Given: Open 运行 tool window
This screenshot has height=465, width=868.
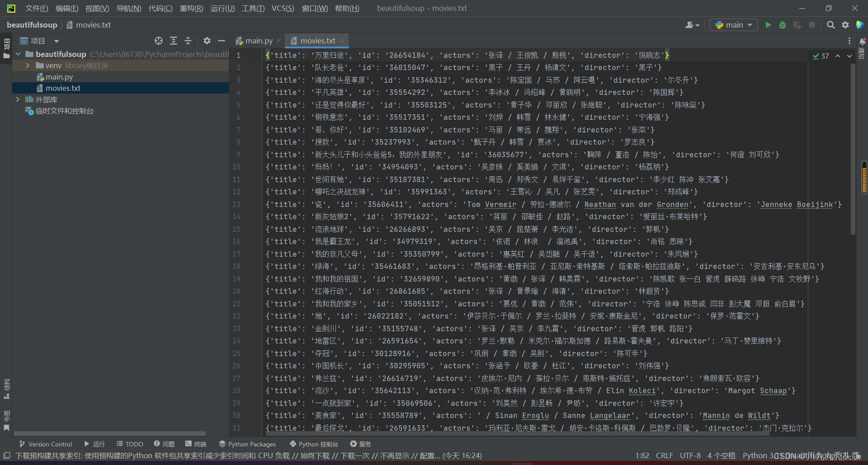Looking at the screenshot, I should pyautogui.click(x=94, y=444).
